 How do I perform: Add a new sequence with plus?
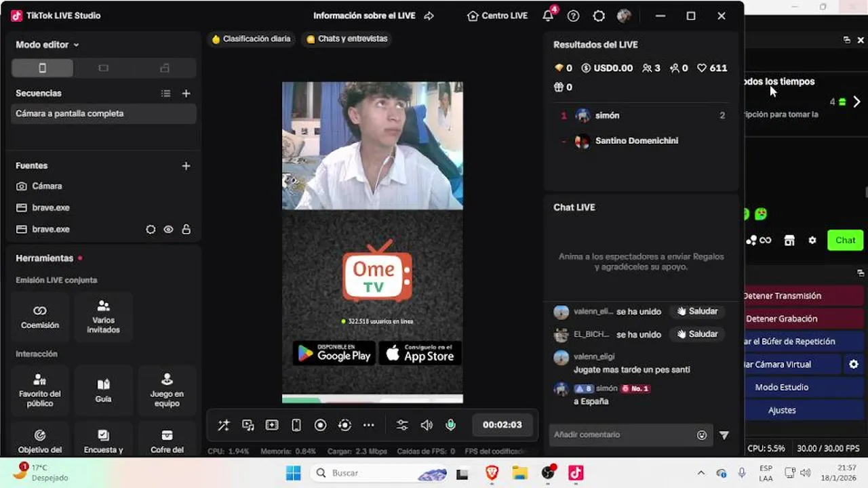[186, 94]
